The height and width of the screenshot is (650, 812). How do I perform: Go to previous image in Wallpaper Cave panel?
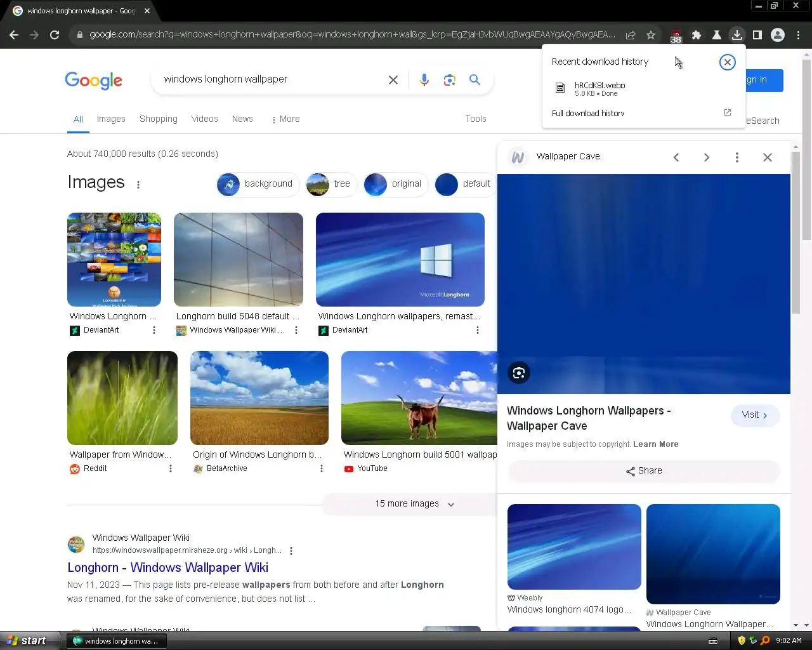[676, 157]
